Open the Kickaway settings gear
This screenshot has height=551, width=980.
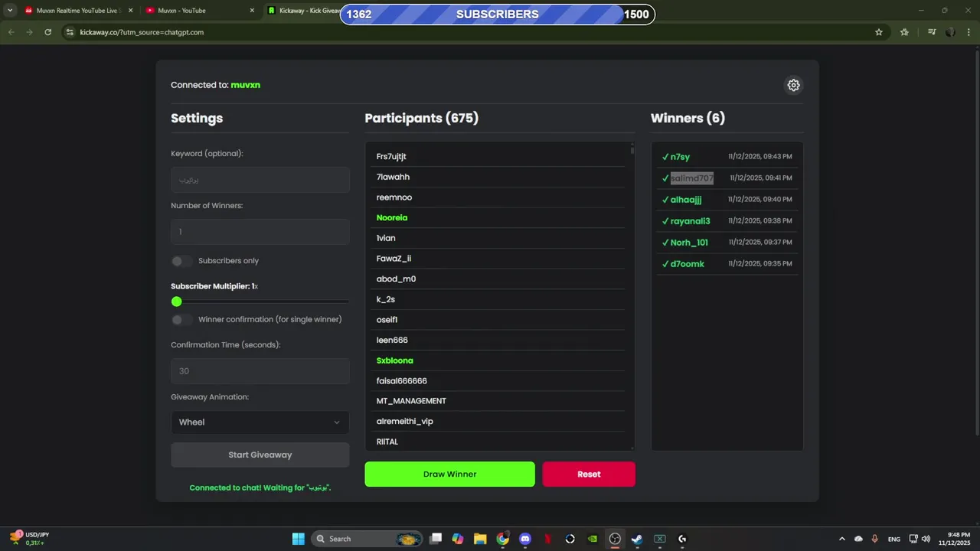793,85
